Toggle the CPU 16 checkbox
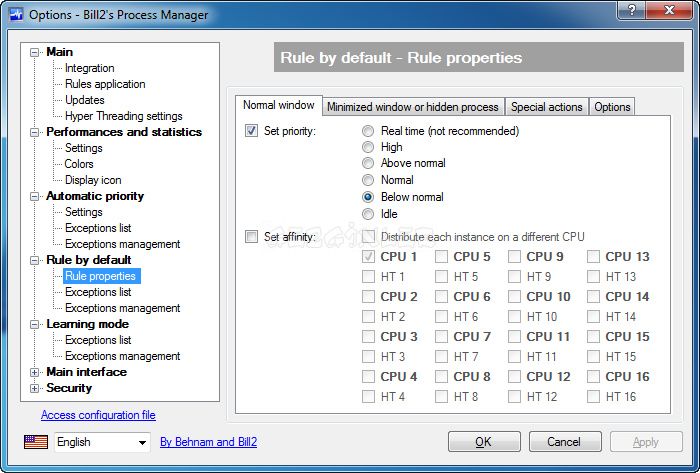This screenshot has width=700, height=473. [x=593, y=377]
